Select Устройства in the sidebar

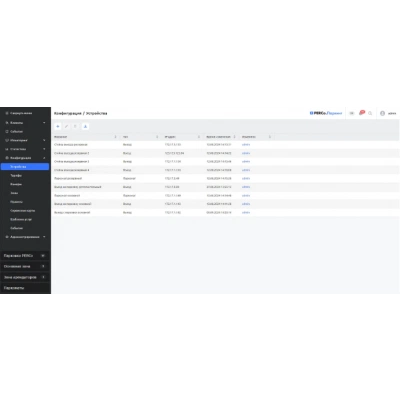[25, 167]
